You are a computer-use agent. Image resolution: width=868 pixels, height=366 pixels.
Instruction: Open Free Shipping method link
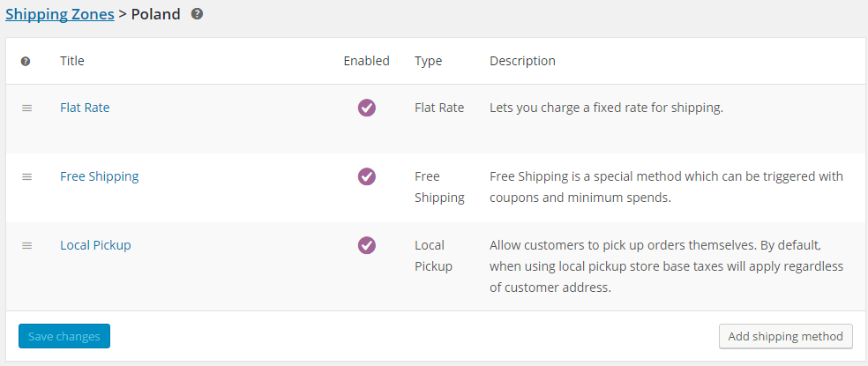(x=99, y=176)
